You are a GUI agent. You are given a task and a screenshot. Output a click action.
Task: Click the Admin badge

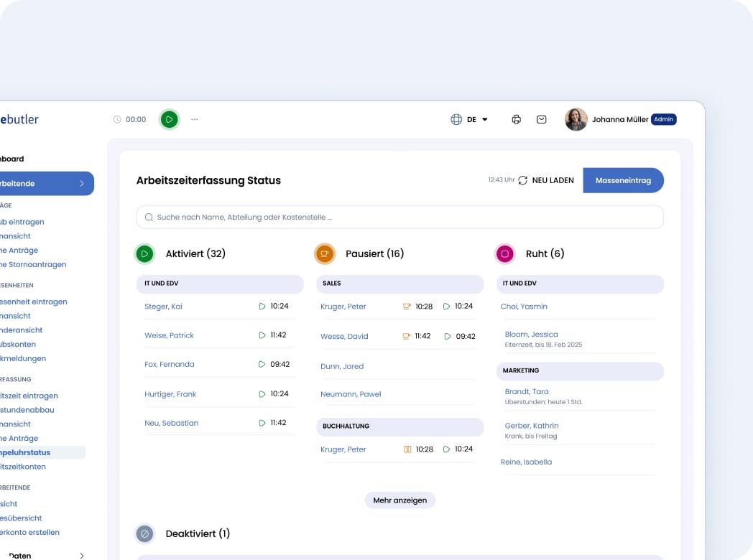(664, 119)
